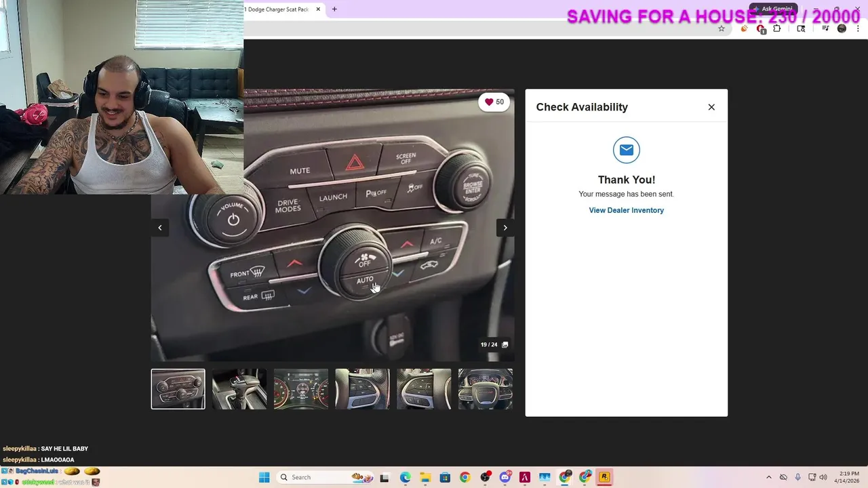Open the Chrome three-dot menu
868x488 pixels.
[859, 28]
